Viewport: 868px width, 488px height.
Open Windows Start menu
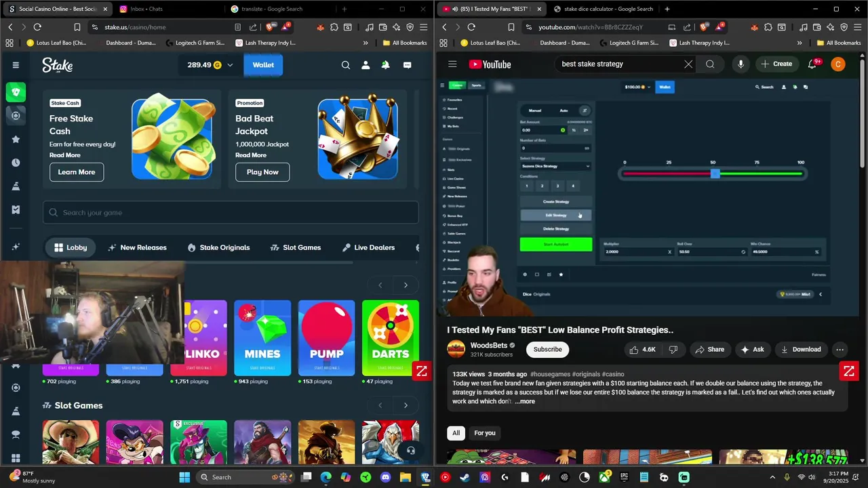(184, 477)
